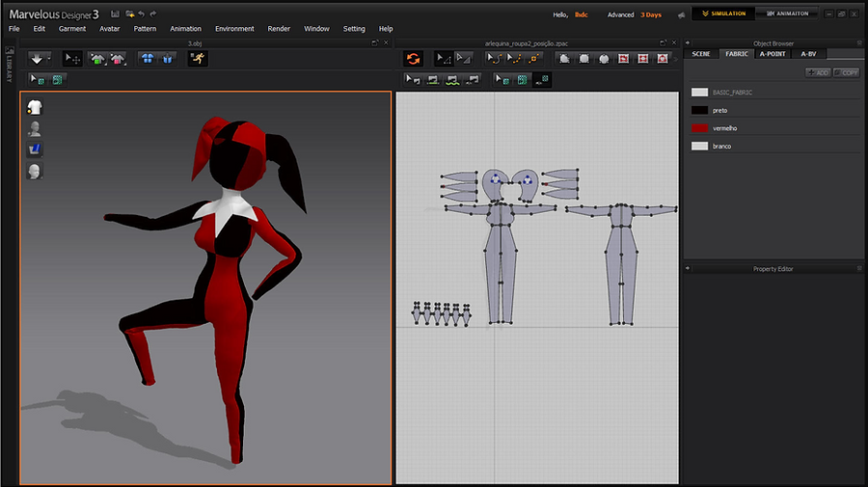Open the Garment menu
Screen dimensions: 868x487
(71, 29)
